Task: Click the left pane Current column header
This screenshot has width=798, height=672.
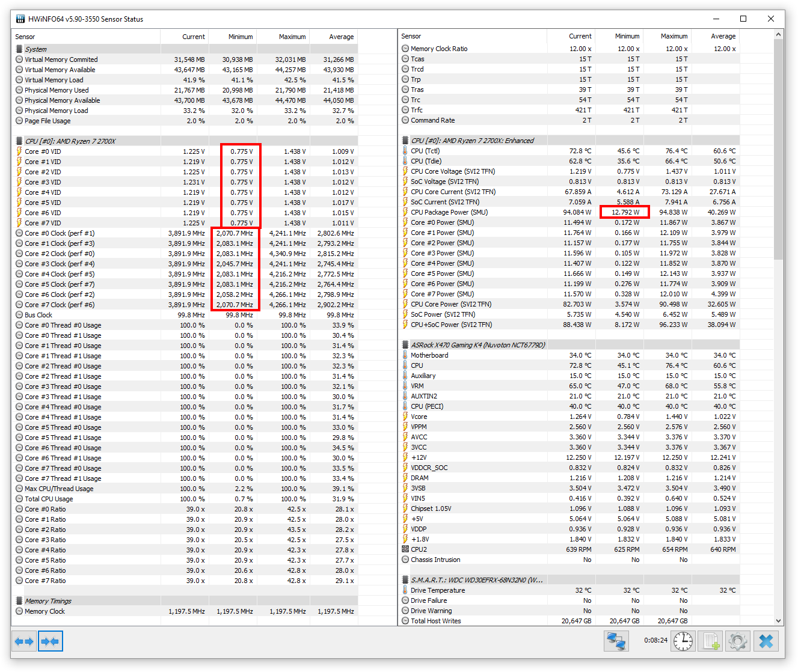Action: pos(184,37)
